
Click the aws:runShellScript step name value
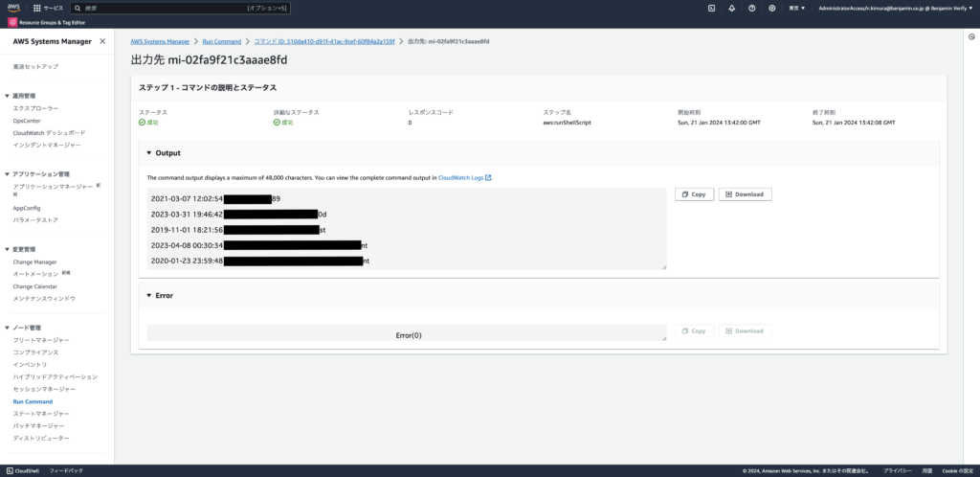(x=567, y=123)
